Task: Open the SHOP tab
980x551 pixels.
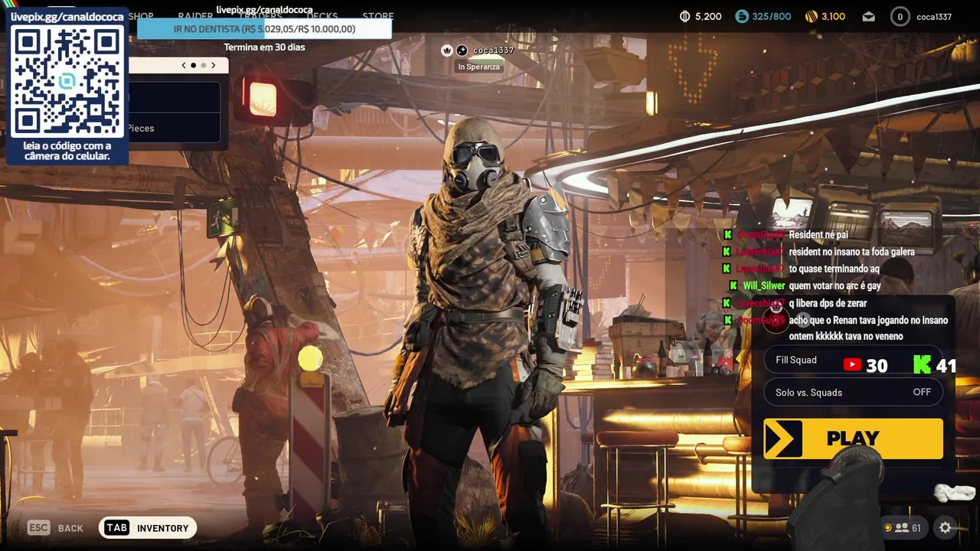Action: [141, 16]
